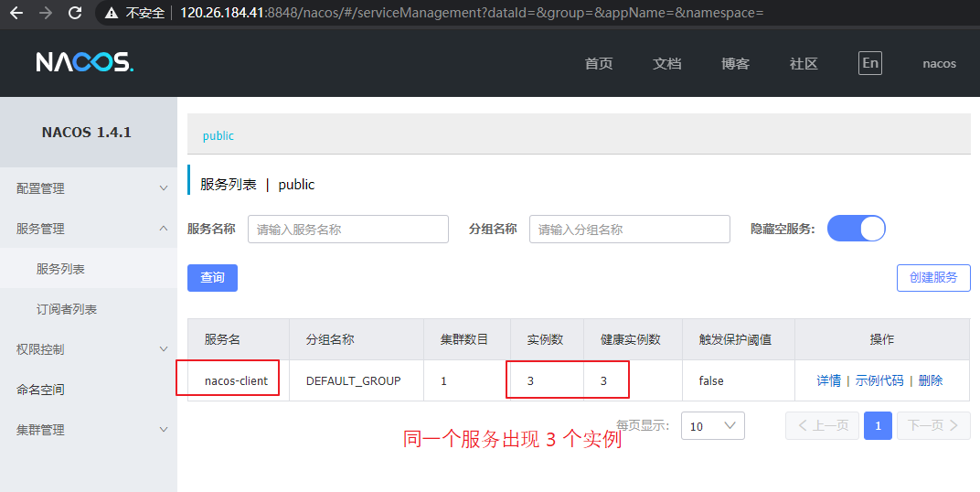Click the 创建服务 button
This screenshot has width=980, height=492.
point(933,278)
